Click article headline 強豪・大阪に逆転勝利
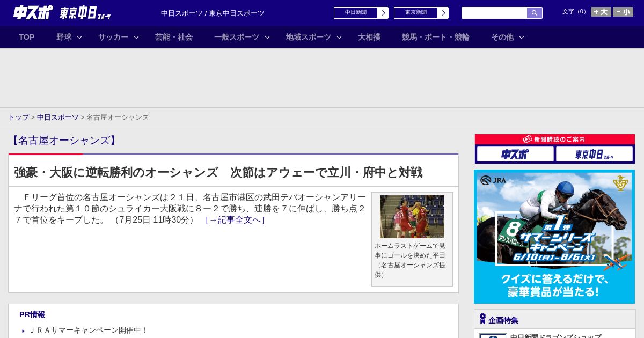This screenshot has height=338, width=644. tap(218, 172)
